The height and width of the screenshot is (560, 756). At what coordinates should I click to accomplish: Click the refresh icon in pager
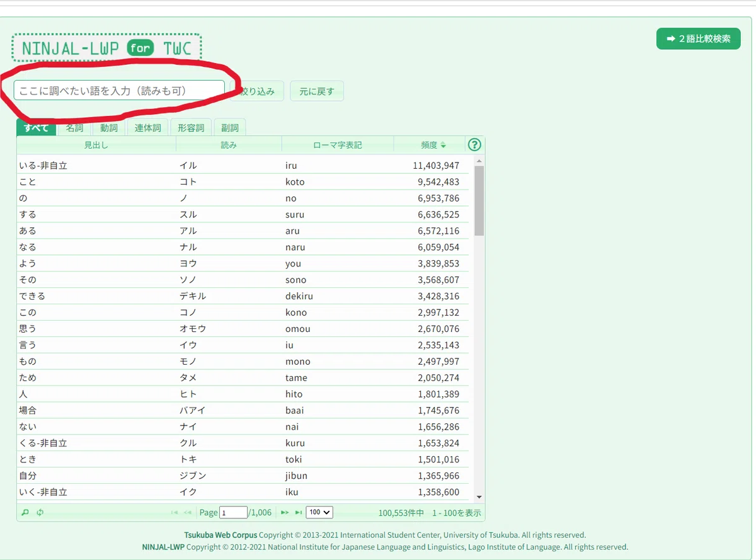pos(40,512)
